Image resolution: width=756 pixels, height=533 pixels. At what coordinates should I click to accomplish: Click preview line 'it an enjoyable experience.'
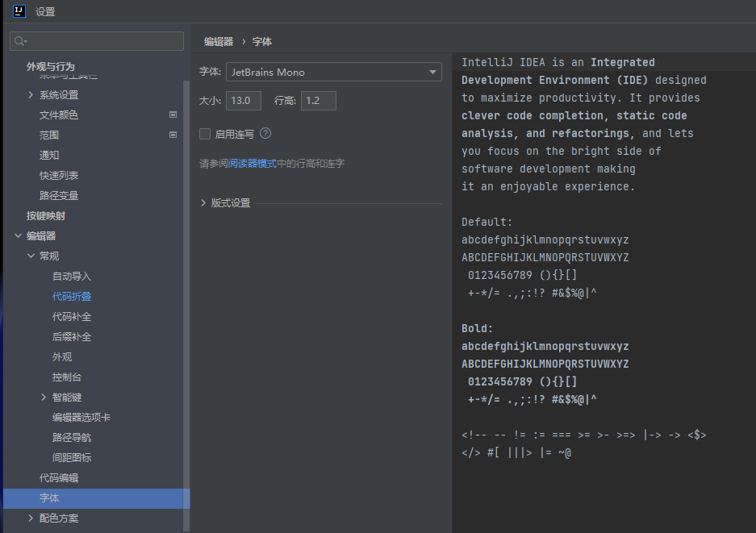[x=548, y=186]
